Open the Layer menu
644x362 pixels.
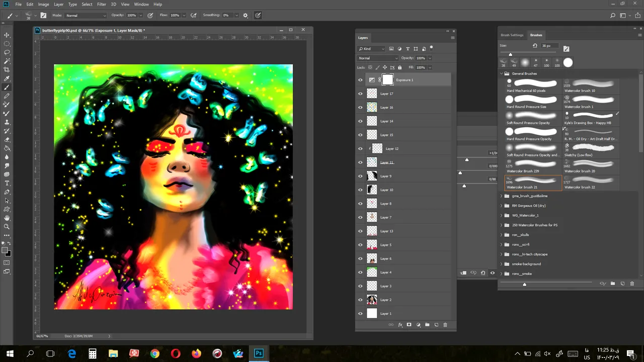point(59,5)
